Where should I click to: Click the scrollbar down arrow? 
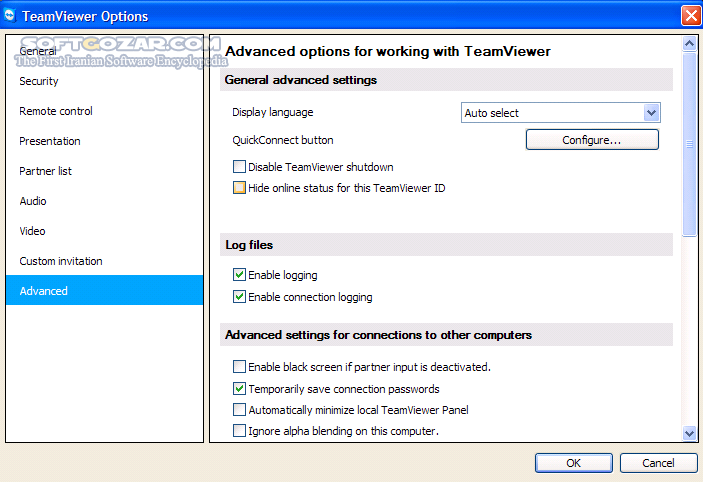[x=689, y=433]
